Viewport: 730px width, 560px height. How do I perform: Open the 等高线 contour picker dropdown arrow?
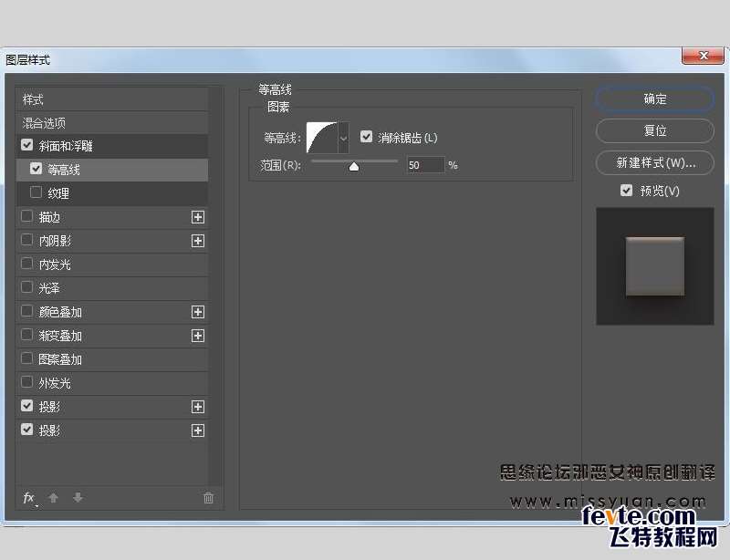click(x=344, y=138)
